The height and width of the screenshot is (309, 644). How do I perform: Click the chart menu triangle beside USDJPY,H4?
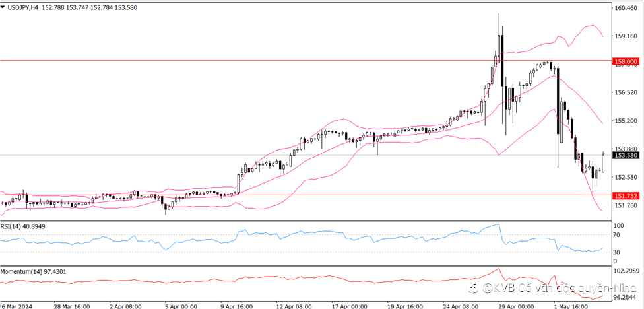(x=3, y=7)
